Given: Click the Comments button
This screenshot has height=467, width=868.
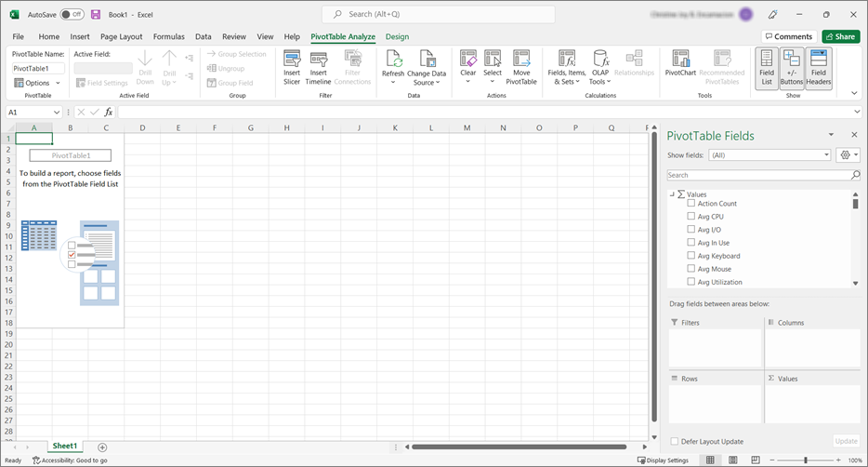Looking at the screenshot, I should click(789, 36).
